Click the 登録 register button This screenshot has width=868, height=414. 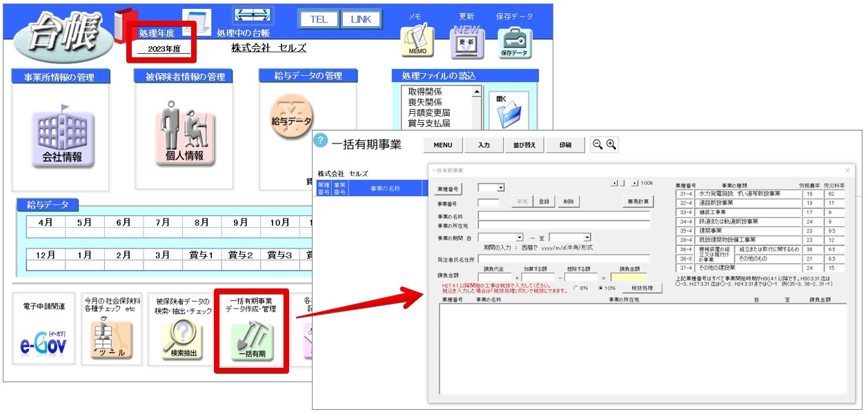tap(544, 201)
